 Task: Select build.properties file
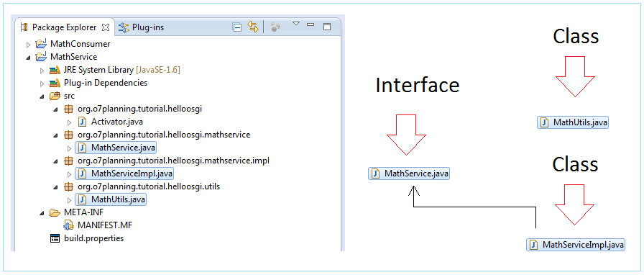point(93,238)
